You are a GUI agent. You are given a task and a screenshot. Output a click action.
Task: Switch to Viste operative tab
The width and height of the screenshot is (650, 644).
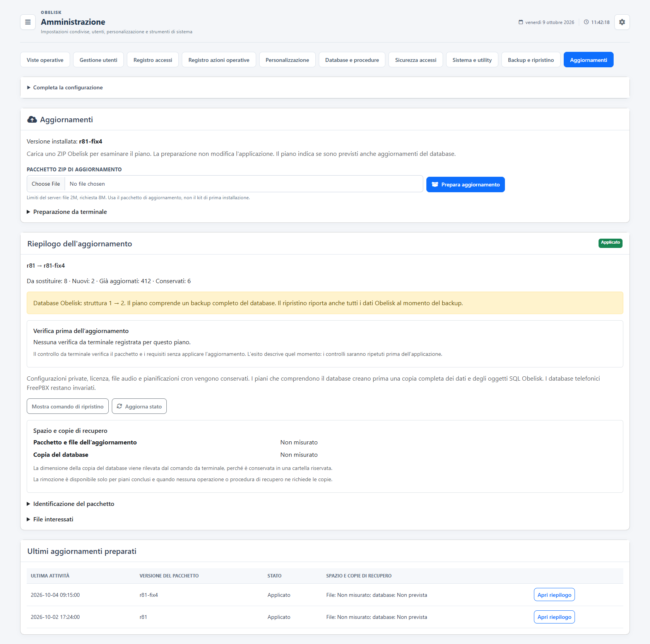click(x=45, y=60)
